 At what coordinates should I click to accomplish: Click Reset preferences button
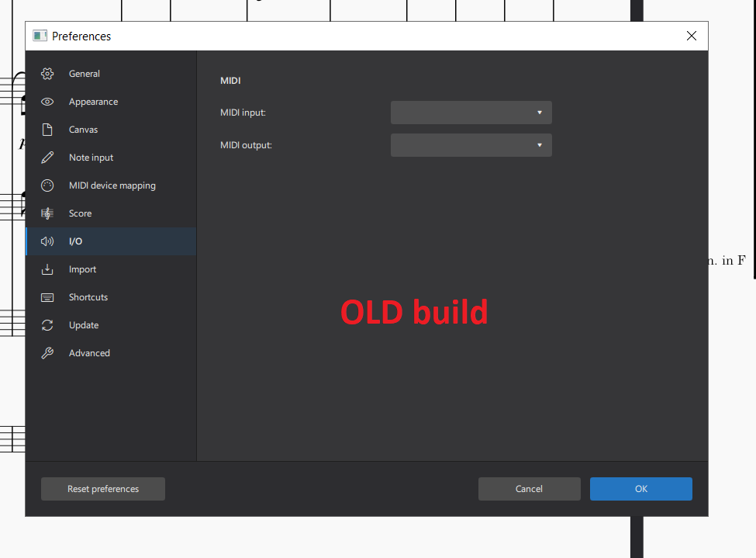tap(103, 489)
